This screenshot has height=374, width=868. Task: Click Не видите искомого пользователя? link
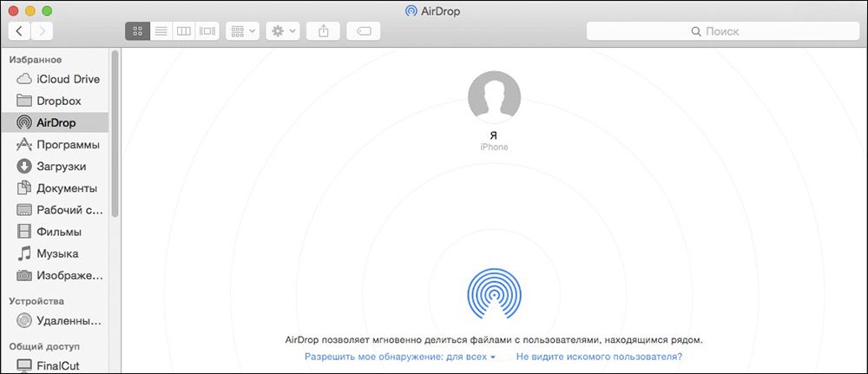(599, 357)
